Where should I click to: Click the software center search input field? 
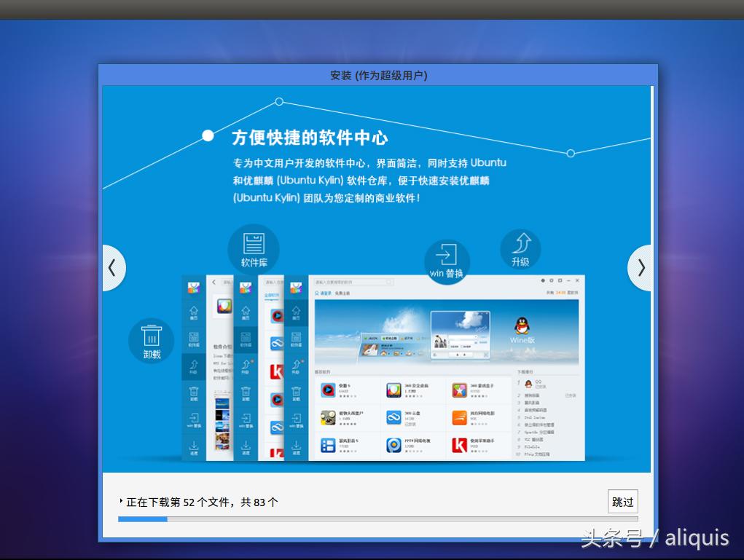351,282
